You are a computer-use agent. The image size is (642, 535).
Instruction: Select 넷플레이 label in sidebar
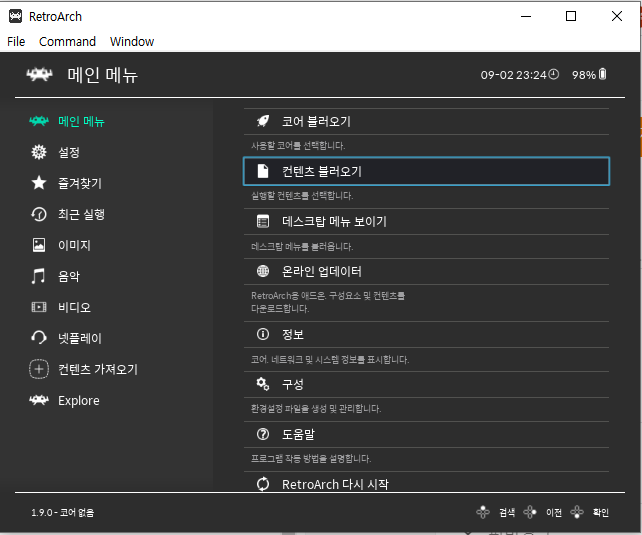(x=80, y=338)
